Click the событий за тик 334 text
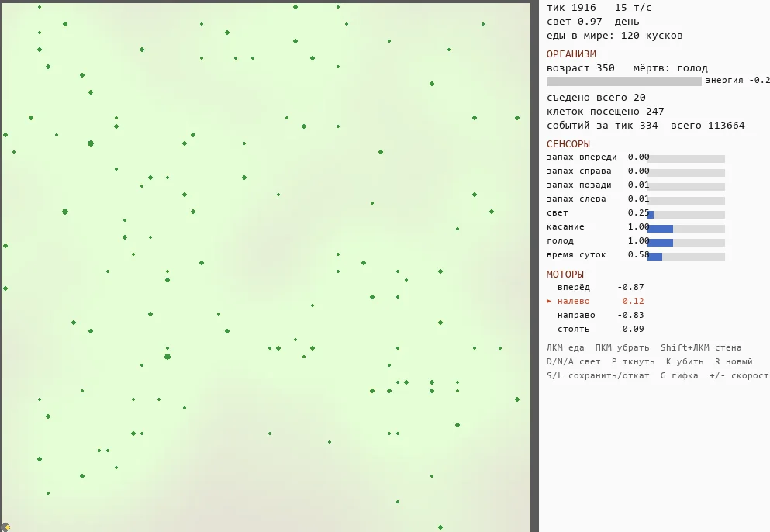This screenshot has height=532, width=770. [x=602, y=126]
